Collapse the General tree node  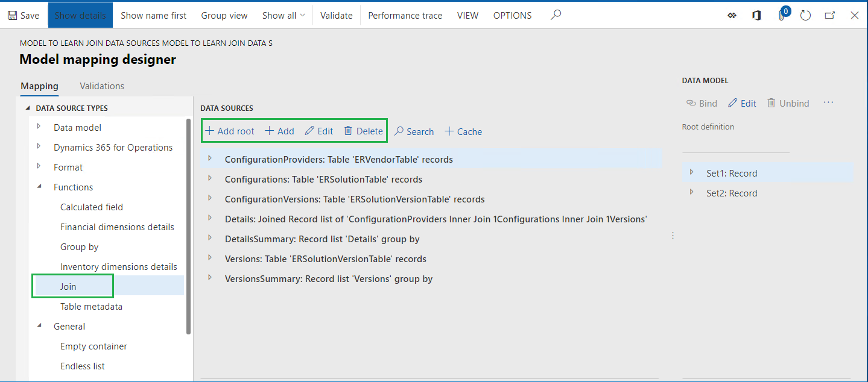(x=39, y=326)
